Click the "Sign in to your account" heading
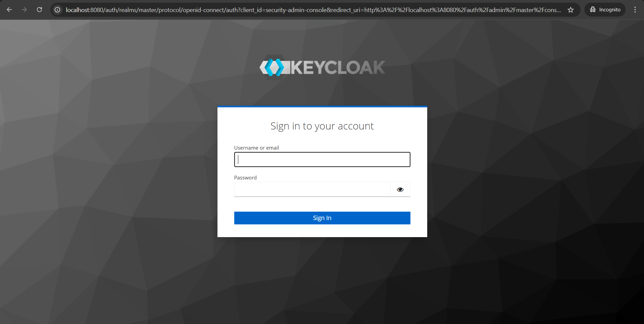The image size is (644, 324). click(x=322, y=126)
